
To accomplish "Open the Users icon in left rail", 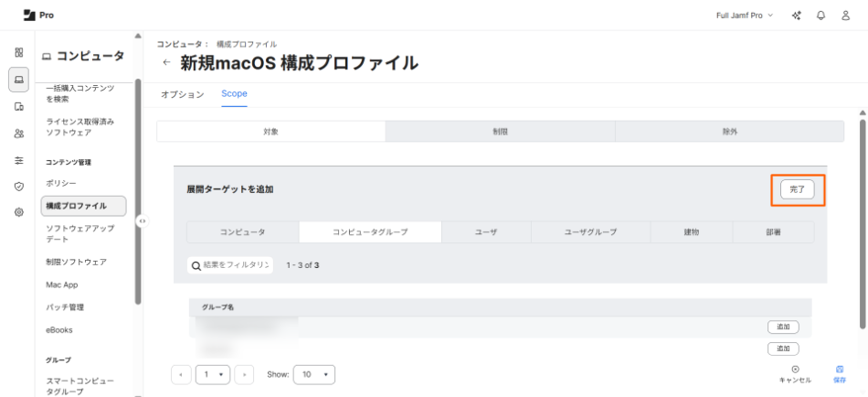I will point(18,133).
